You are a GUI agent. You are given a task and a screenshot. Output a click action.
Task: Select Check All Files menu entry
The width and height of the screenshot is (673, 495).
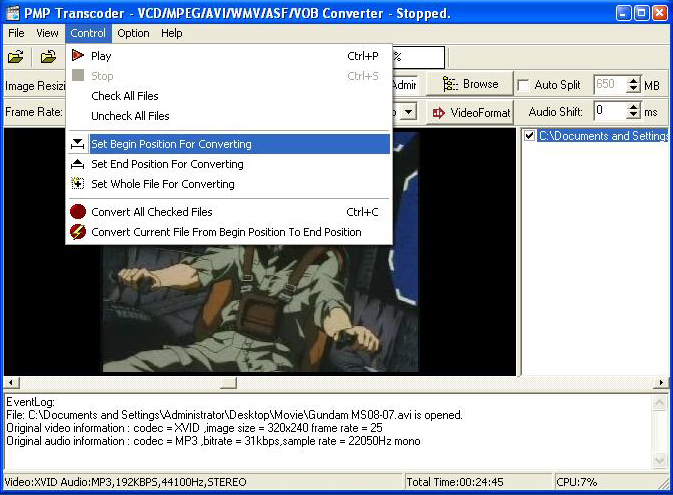[x=229, y=96]
